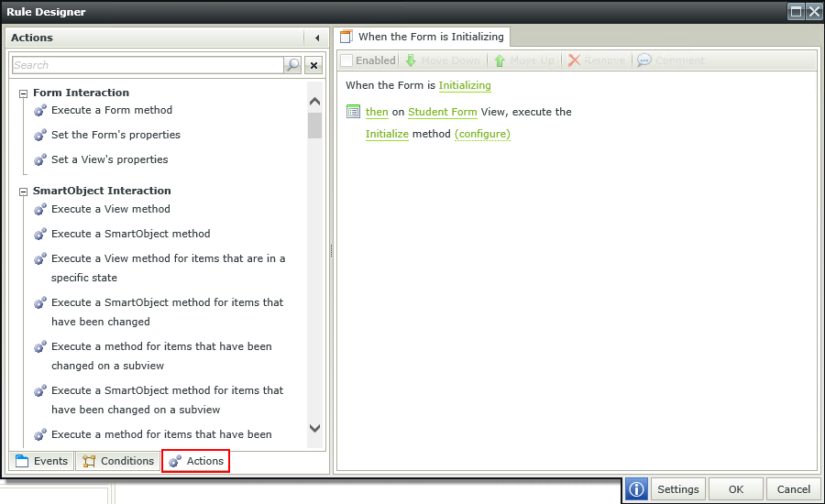Click the Initializing link

[465, 85]
